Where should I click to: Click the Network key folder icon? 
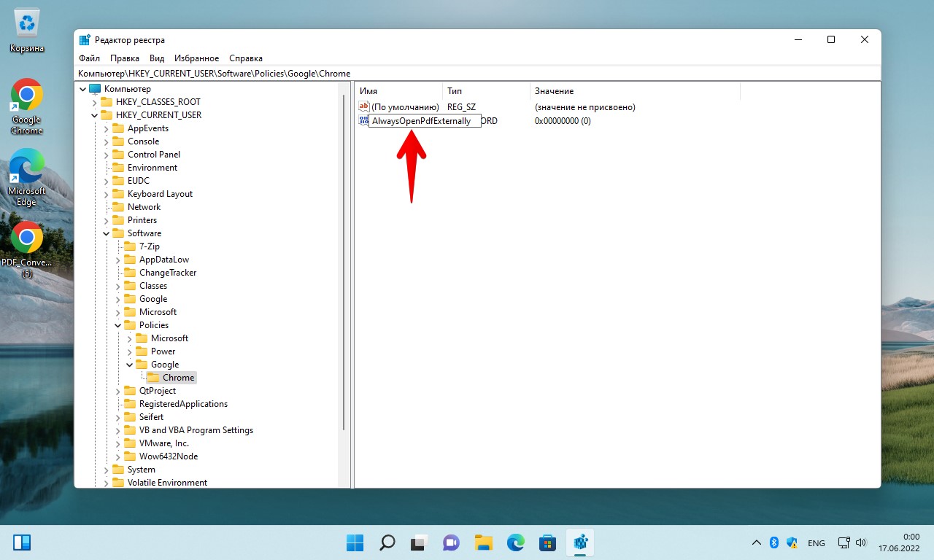click(118, 207)
